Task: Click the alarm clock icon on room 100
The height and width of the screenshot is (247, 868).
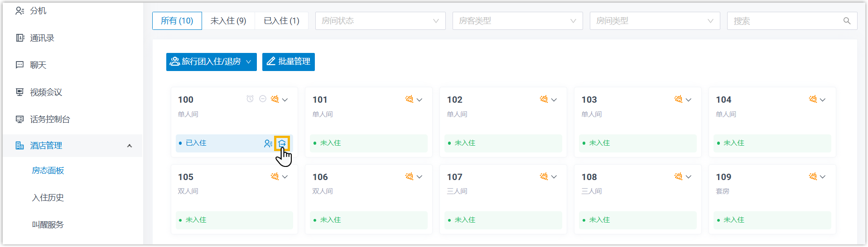Action: pos(250,99)
